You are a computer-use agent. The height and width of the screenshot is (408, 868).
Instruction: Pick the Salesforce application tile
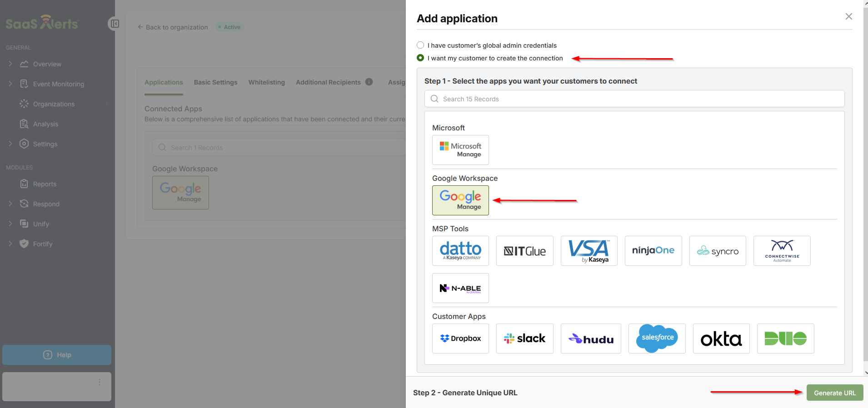[x=657, y=338]
